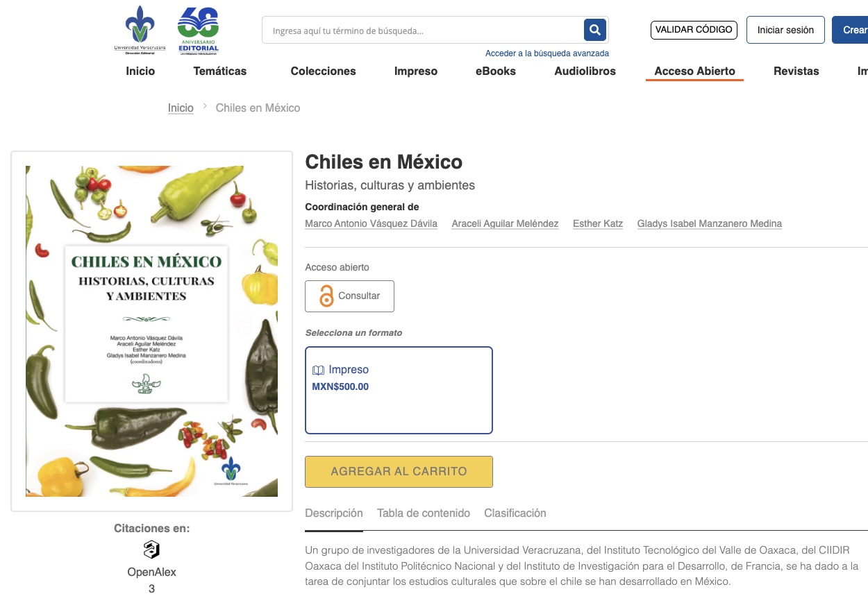Click the magnifying glass search icon
The width and height of the screenshot is (868, 596).
coord(595,30)
